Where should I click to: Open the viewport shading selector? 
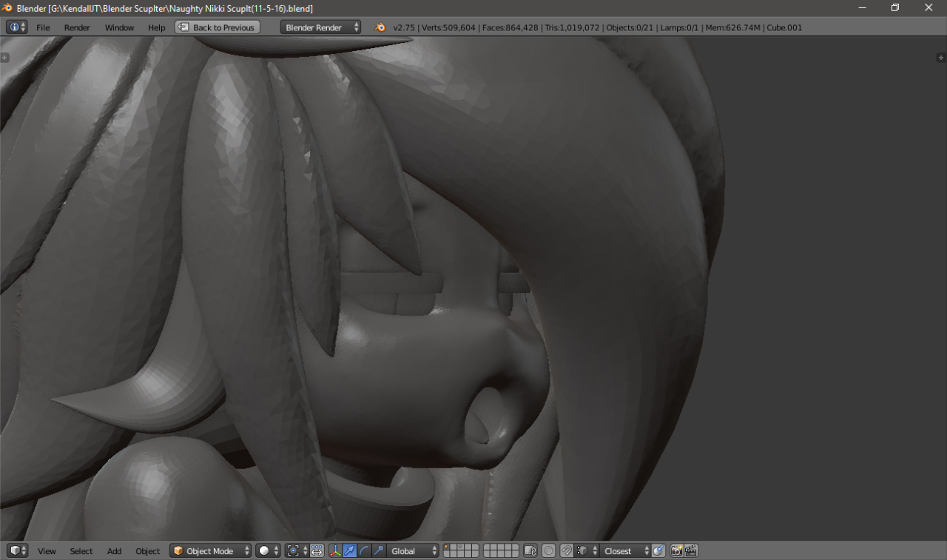269,550
